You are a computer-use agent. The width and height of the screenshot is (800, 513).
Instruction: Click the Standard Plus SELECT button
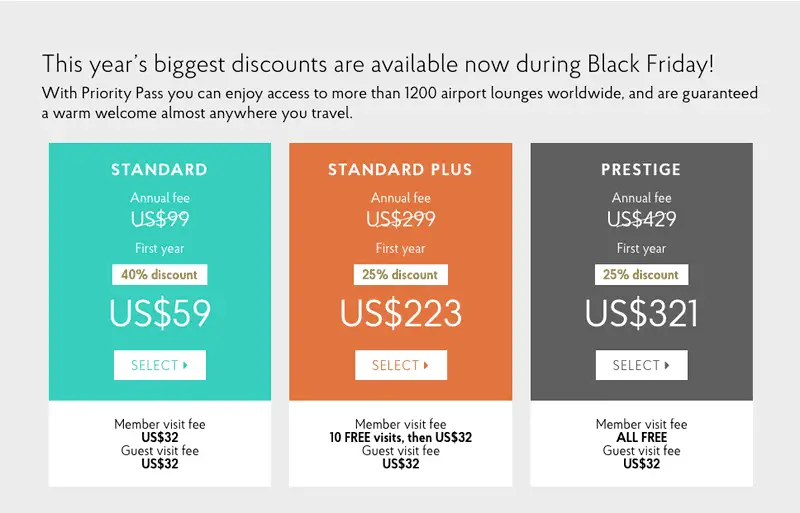point(401,365)
